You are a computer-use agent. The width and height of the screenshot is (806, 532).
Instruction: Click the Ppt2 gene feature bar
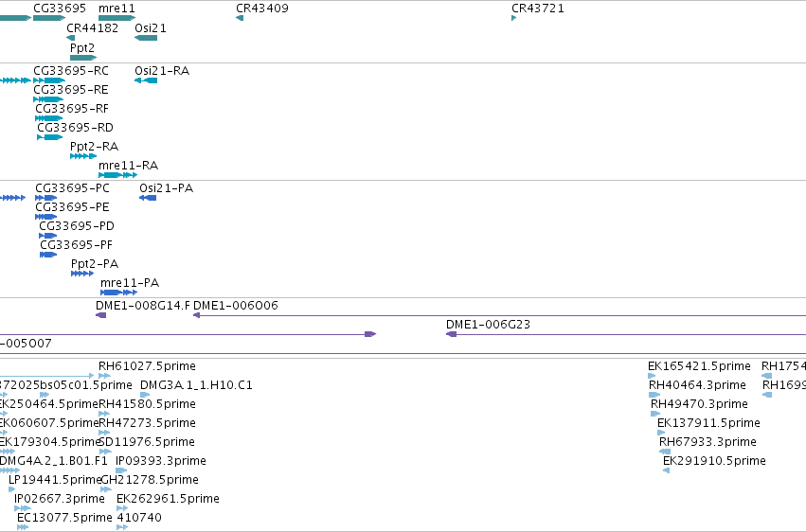coord(83,58)
